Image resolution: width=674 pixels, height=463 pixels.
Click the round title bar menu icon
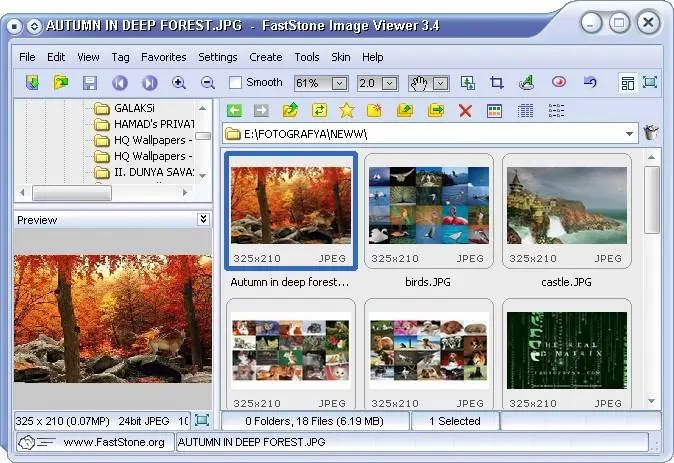(x=14, y=27)
